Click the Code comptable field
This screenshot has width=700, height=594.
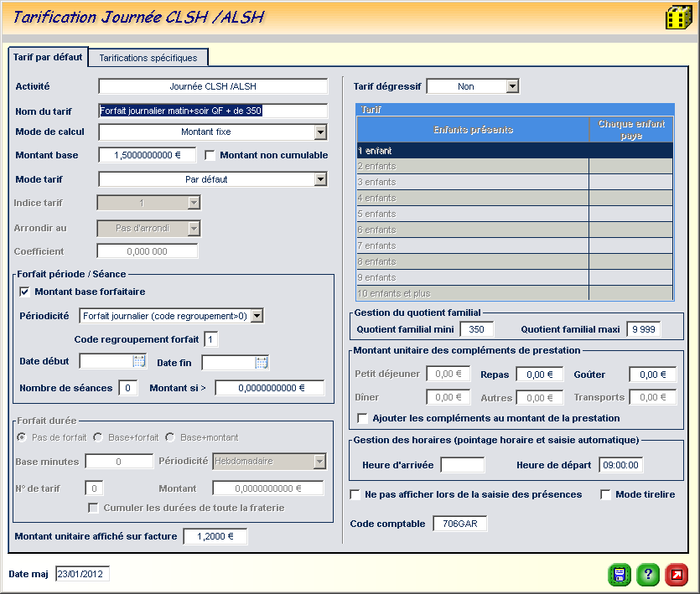(x=459, y=524)
